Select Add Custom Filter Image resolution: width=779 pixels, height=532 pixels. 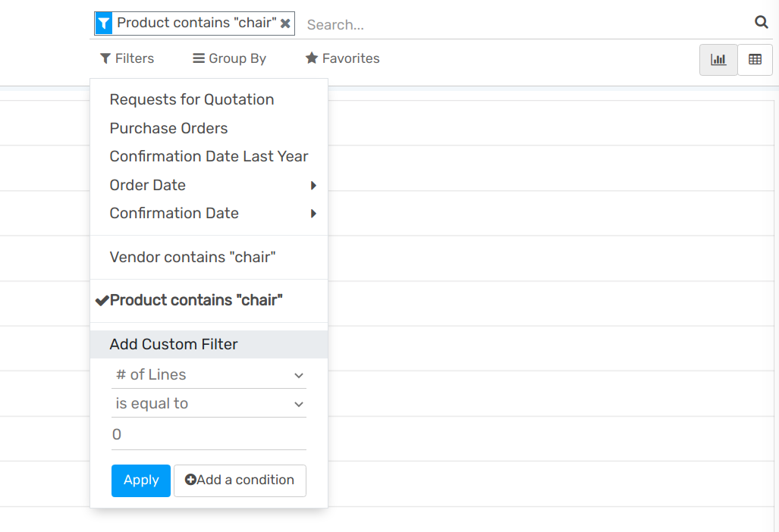point(174,344)
